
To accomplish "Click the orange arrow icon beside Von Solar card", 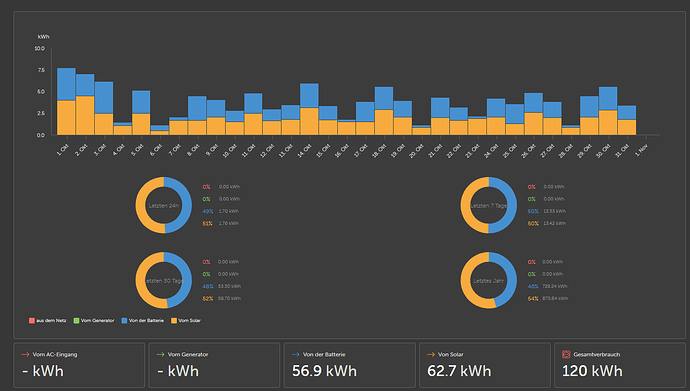I will pos(431,354).
